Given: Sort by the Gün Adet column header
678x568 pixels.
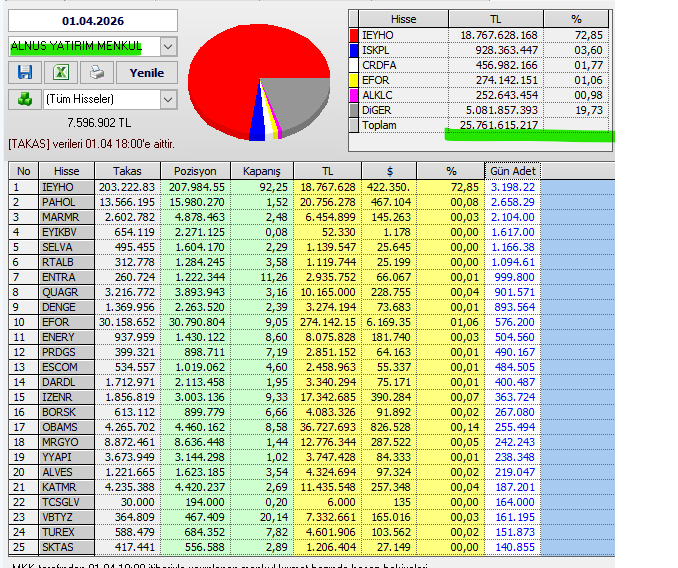Looking at the screenshot, I should (512, 171).
